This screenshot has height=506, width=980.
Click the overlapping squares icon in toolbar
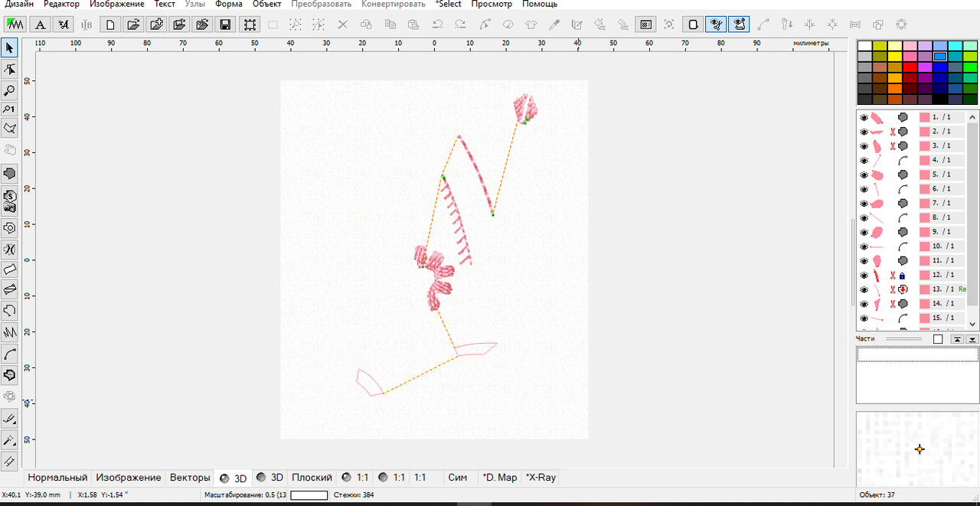878,24
